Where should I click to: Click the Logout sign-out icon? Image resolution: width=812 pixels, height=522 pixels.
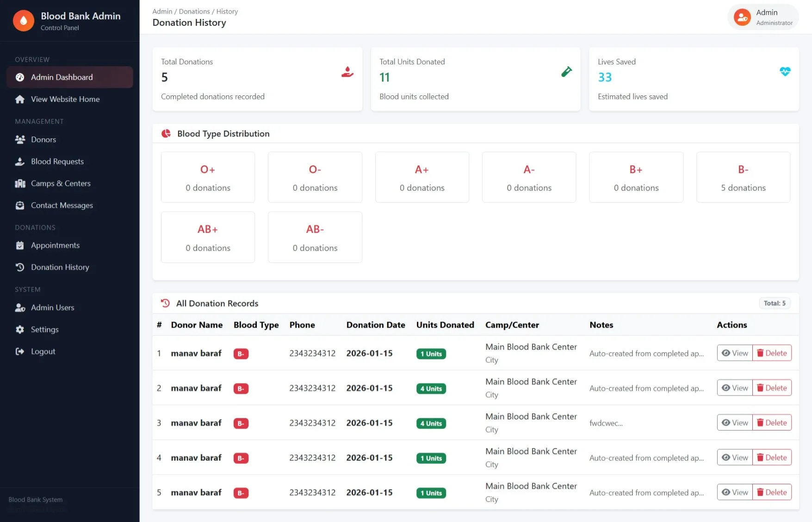tap(20, 351)
